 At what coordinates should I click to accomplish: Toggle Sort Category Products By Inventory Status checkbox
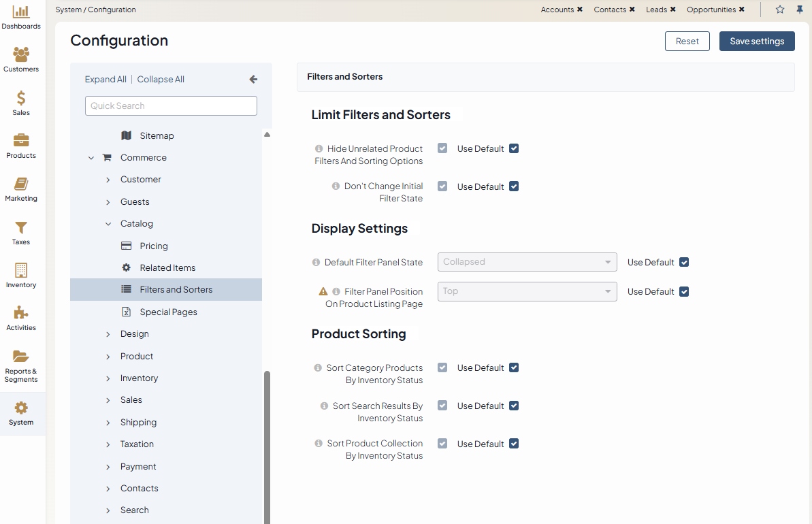coord(442,367)
